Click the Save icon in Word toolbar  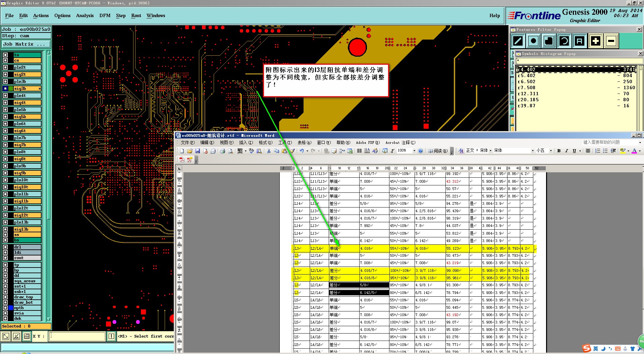pos(198,151)
